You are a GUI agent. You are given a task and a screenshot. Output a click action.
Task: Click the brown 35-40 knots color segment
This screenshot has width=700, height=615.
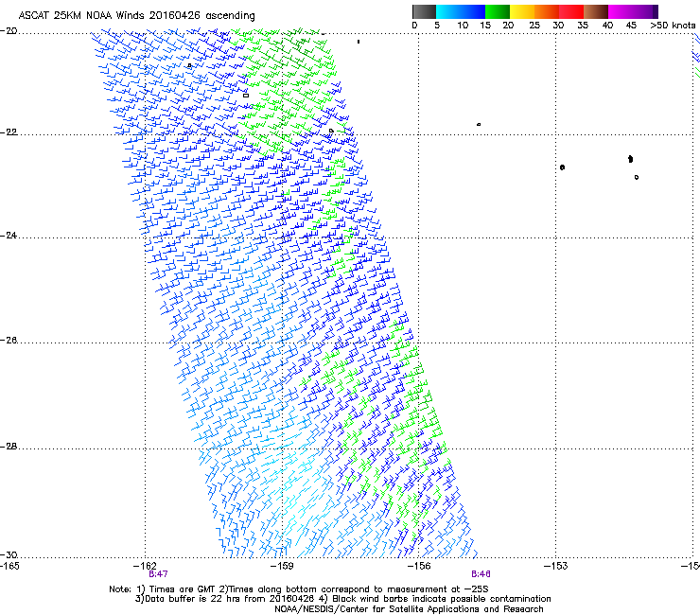(596, 11)
